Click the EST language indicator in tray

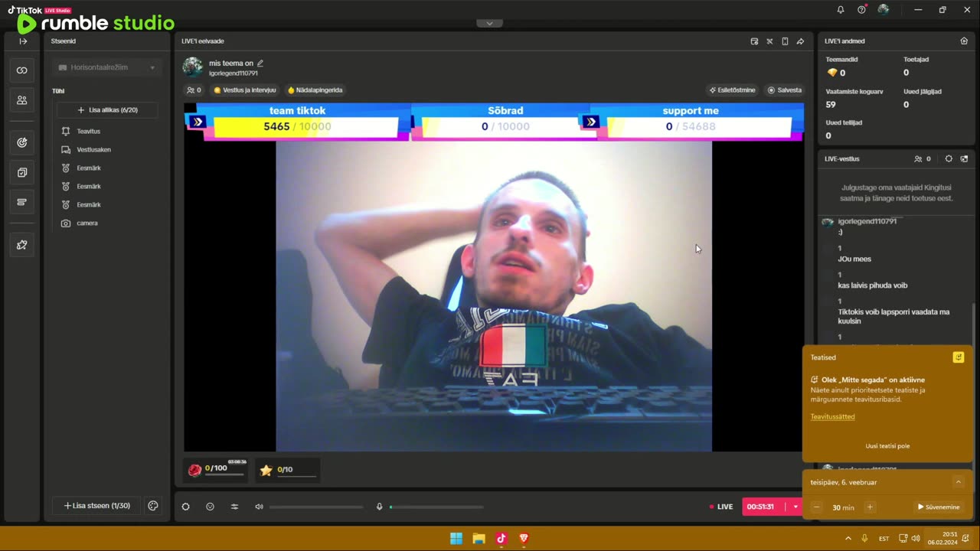[x=884, y=539]
